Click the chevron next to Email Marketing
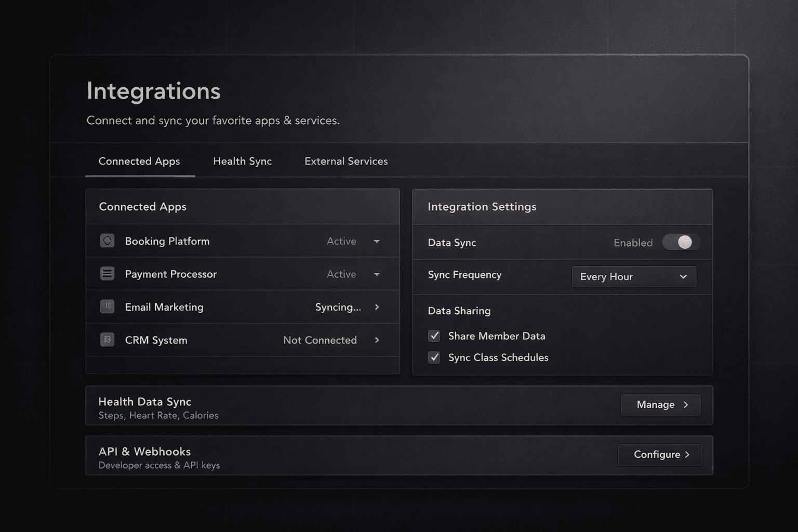 (377, 307)
